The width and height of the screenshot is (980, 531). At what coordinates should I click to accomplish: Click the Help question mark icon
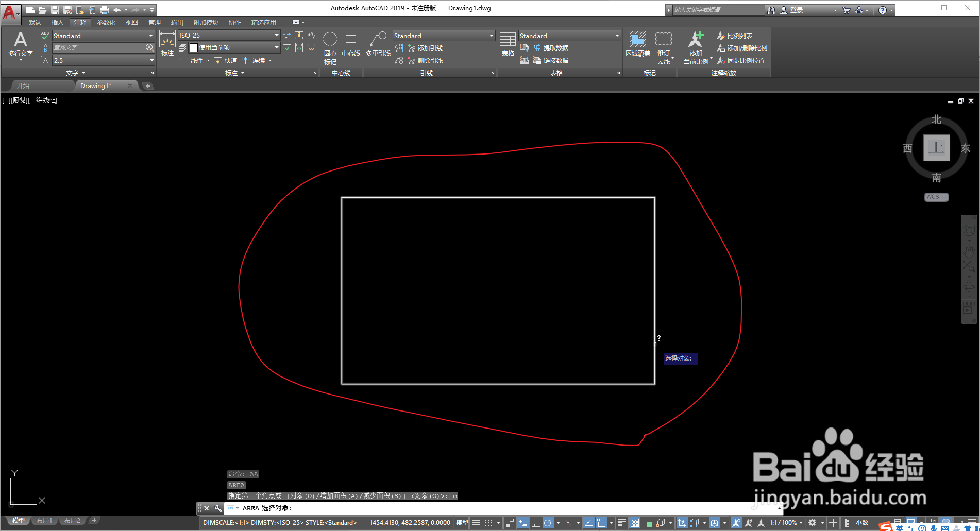coord(883,10)
